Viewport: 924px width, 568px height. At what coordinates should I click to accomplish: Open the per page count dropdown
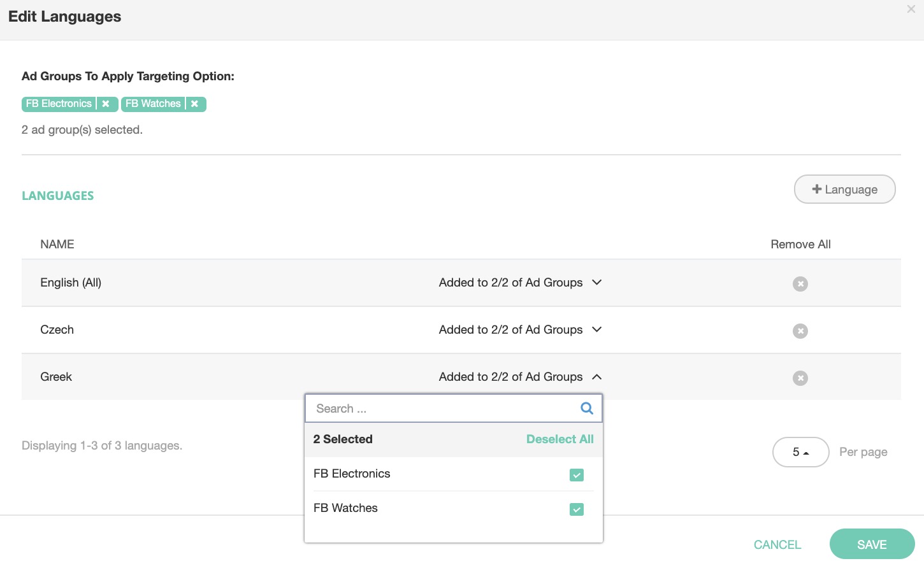pos(800,452)
